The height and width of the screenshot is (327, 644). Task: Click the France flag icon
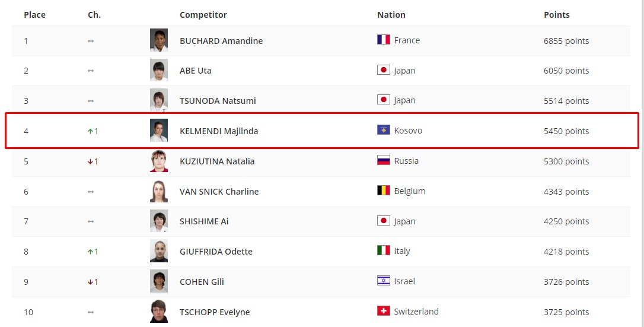coord(383,40)
